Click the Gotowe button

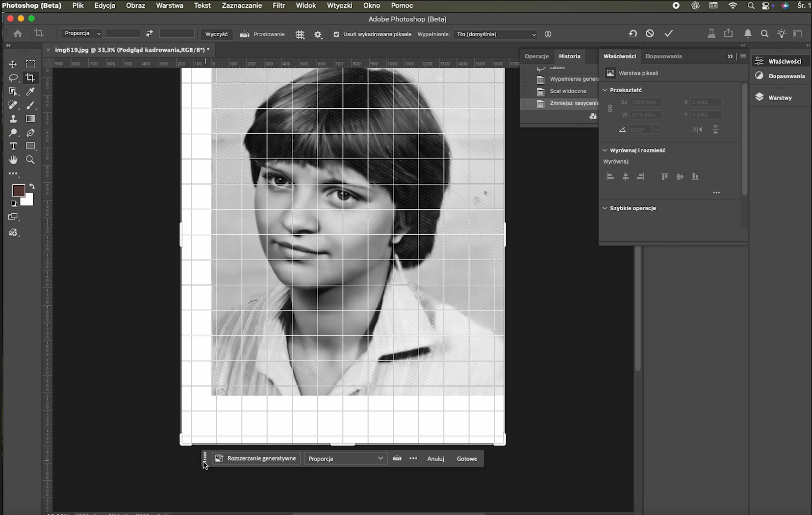coord(467,459)
